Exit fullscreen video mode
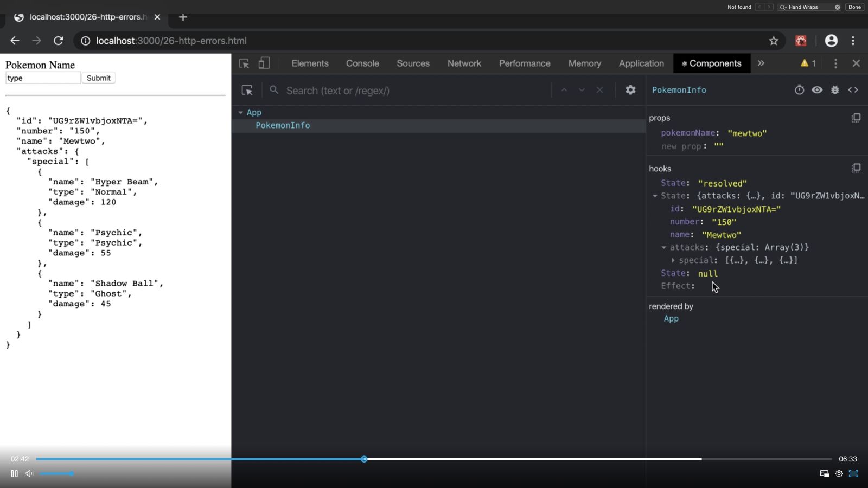Screen dimensions: 868x488 853,473
